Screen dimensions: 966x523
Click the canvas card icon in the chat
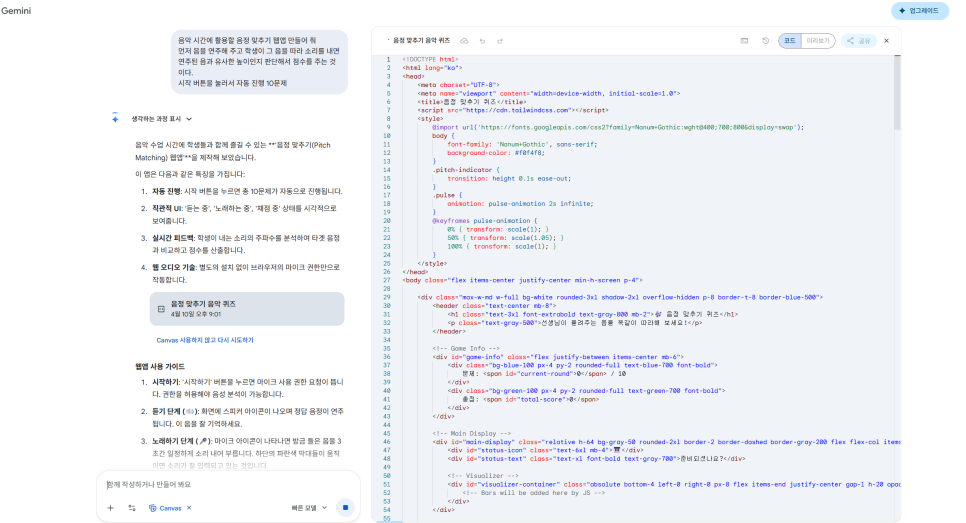(x=161, y=309)
